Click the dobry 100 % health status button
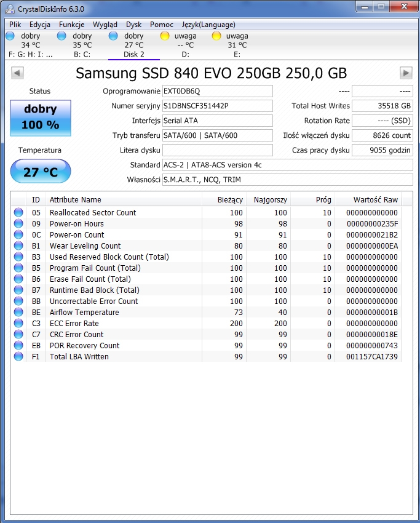Image resolution: width=420 pixels, height=523 pixels. (41, 118)
